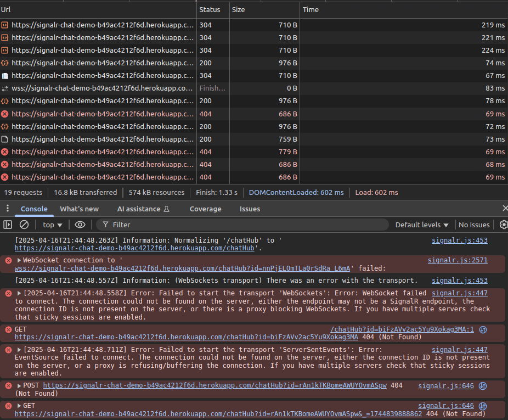Switch to the Coverage tab

click(x=205, y=209)
